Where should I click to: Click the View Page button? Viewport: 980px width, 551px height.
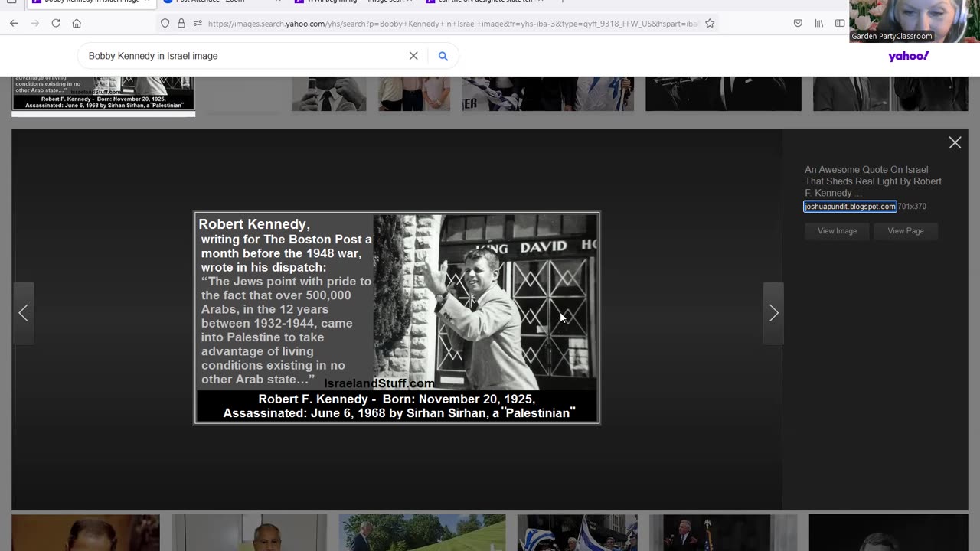(x=906, y=231)
